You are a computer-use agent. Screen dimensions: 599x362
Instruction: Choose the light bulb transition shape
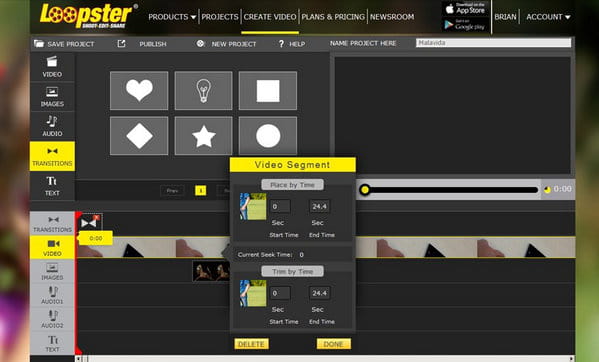[203, 90]
